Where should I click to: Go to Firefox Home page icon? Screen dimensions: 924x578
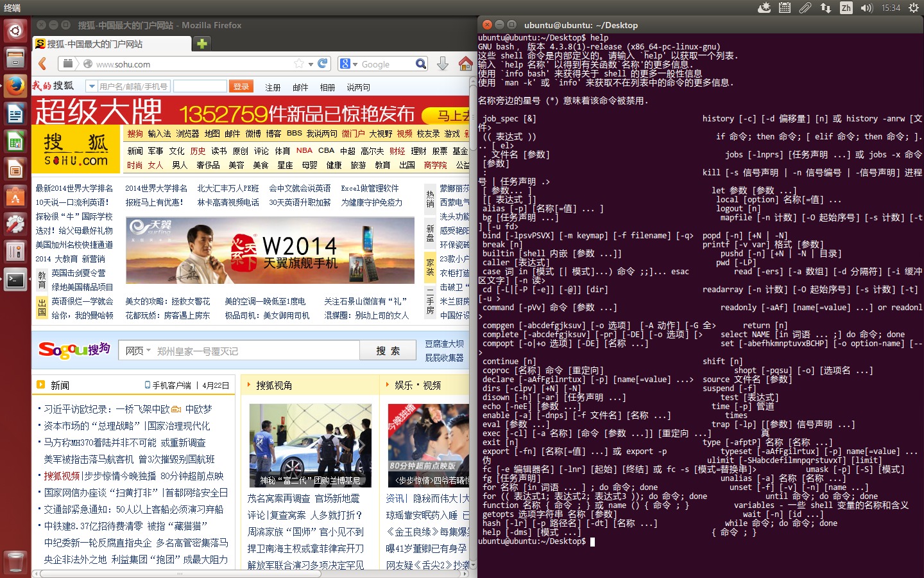click(x=466, y=64)
